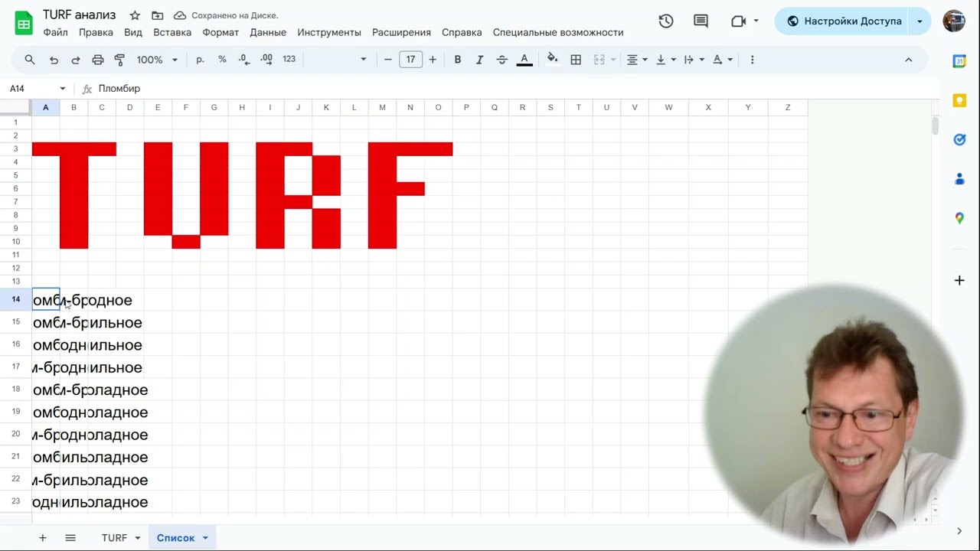
Task: Get add-ons with the plus icon
Action: 959,280
